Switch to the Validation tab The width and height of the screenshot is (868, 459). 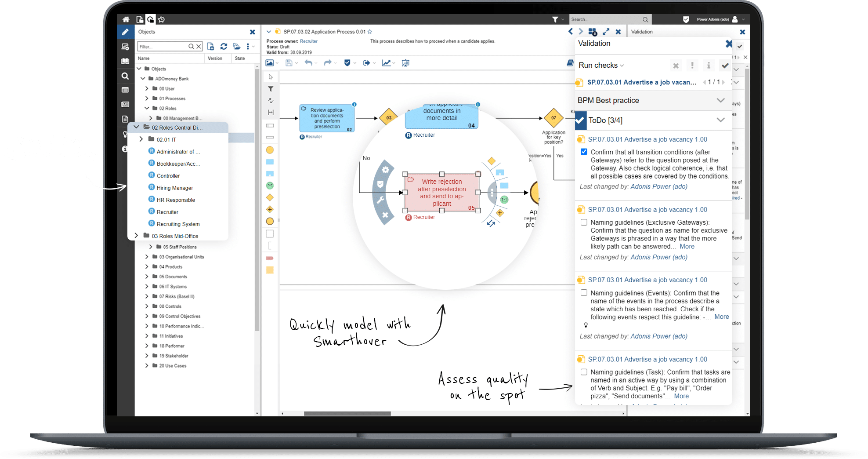click(x=642, y=31)
